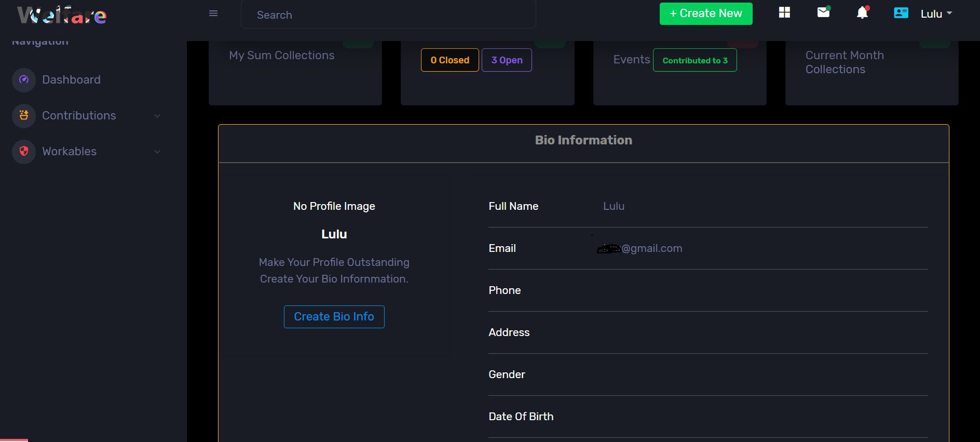This screenshot has width=980, height=442.
Task: Click the Create New button
Action: (705, 14)
